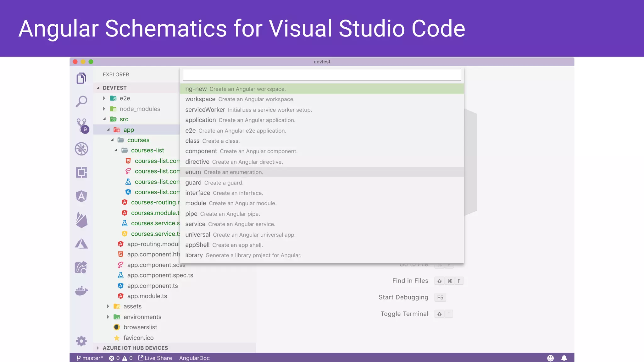644x362 pixels.
Task: Click the errors count icon in status bar
Action: (114, 358)
